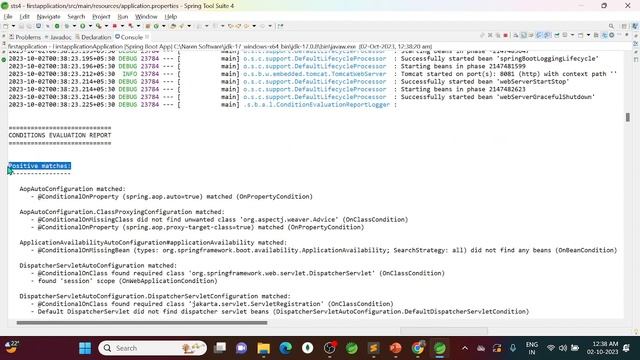Click the Debug bug toolbar icon
The image size is (640, 360).
pyautogui.click(x=67, y=26)
